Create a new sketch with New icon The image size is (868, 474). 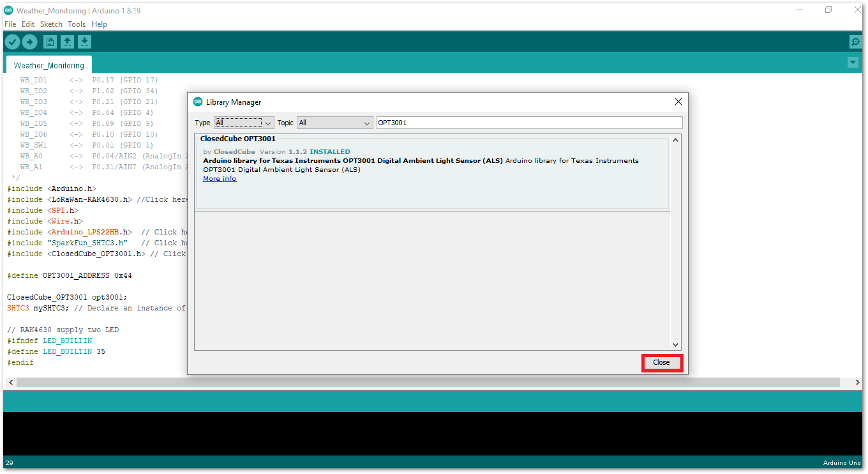(50, 42)
